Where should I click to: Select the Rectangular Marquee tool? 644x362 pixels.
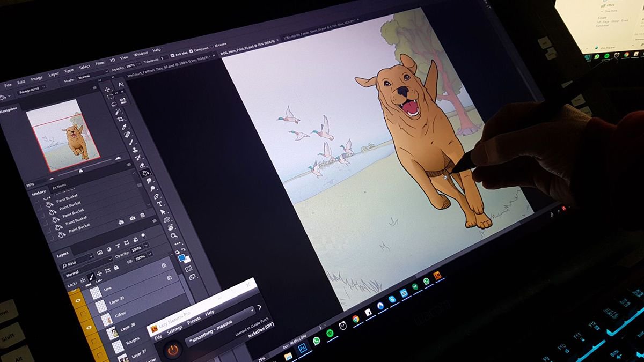click(111, 97)
